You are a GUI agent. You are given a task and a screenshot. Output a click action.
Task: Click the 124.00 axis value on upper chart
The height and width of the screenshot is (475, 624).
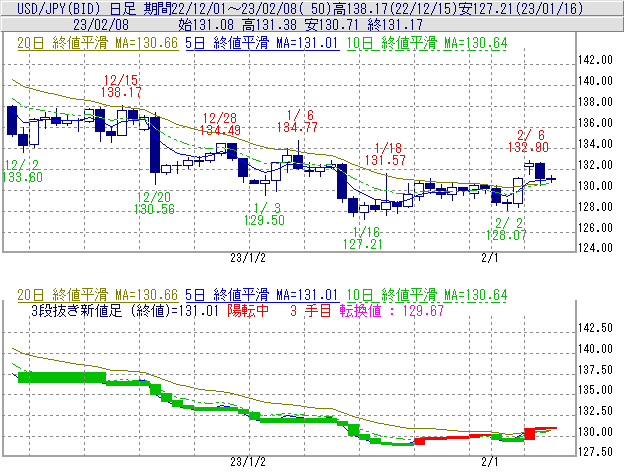[595, 248]
